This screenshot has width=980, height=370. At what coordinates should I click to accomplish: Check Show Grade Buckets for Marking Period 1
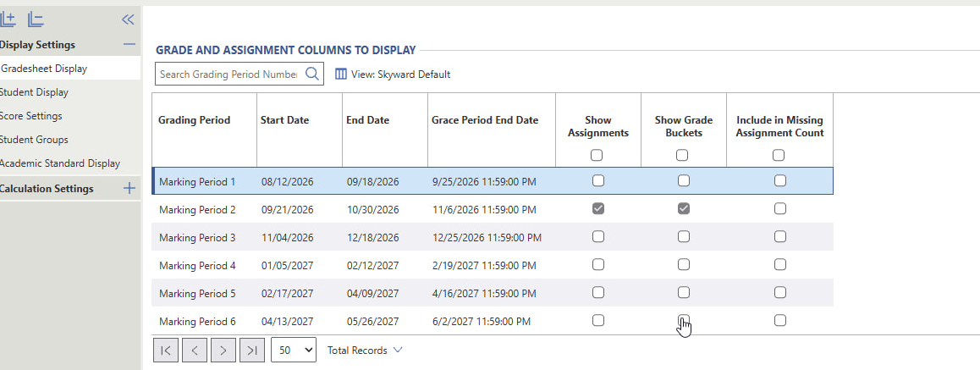click(684, 180)
